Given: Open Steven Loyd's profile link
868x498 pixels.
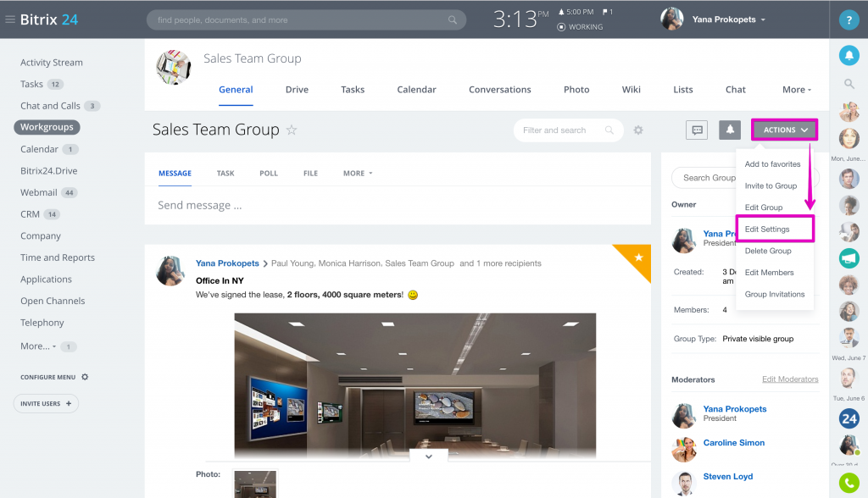Looking at the screenshot, I should 727,477.
